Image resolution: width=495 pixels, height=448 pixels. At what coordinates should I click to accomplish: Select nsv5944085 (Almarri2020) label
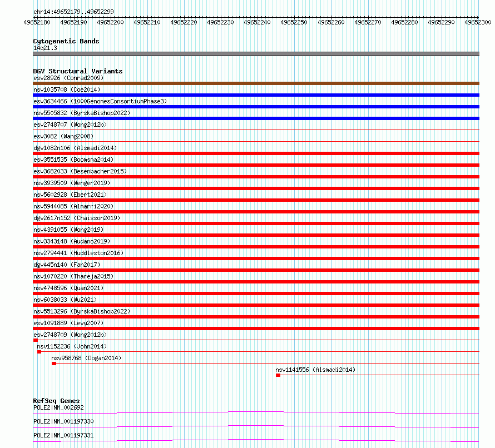[73, 206]
